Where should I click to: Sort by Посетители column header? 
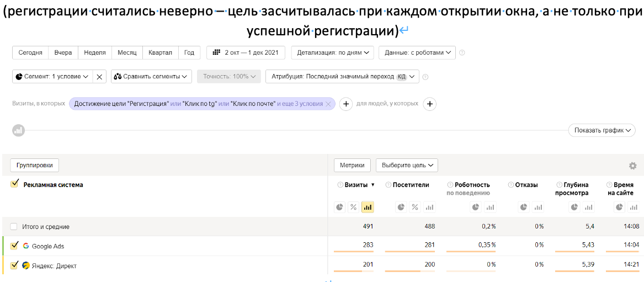point(411,185)
